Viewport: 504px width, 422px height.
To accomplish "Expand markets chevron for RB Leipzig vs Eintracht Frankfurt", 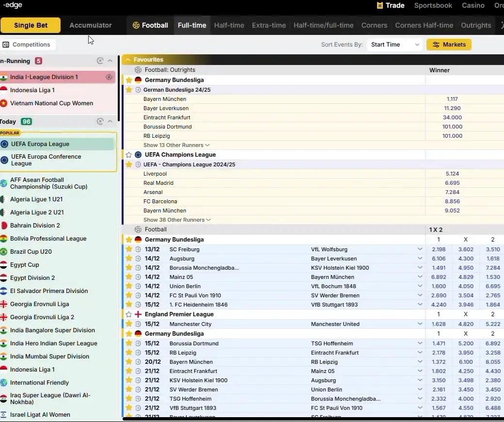I will (420, 352).
